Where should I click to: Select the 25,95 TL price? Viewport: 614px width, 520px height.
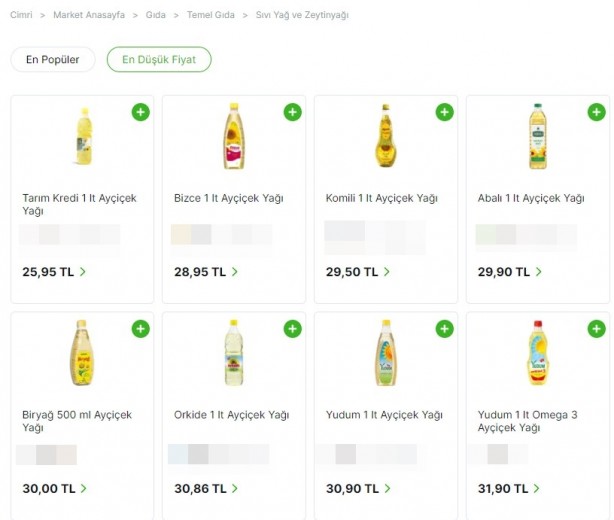click(x=48, y=272)
